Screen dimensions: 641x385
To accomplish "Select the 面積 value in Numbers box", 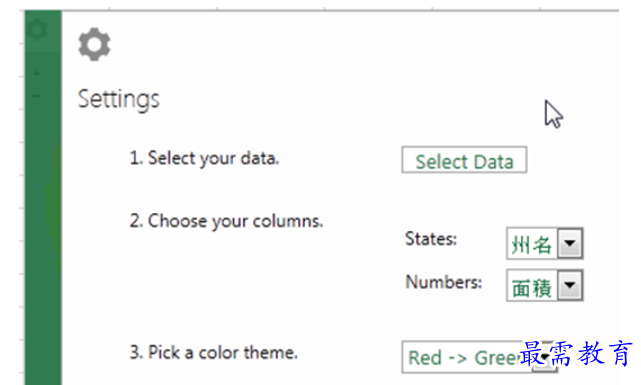I will [x=531, y=288].
